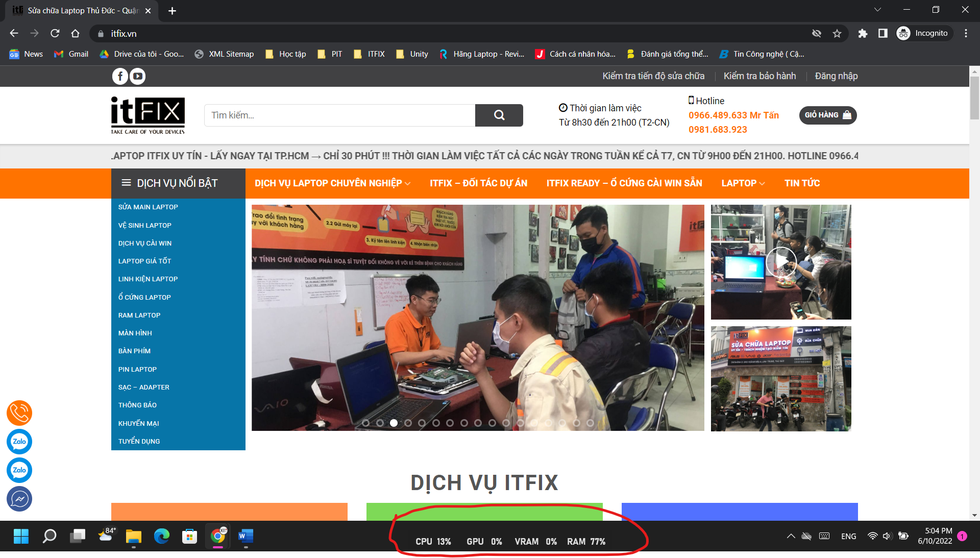Click Kiểm tra tiến độ sửa chữa link
This screenshot has height=558, width=980.
(x=653, y=76)
